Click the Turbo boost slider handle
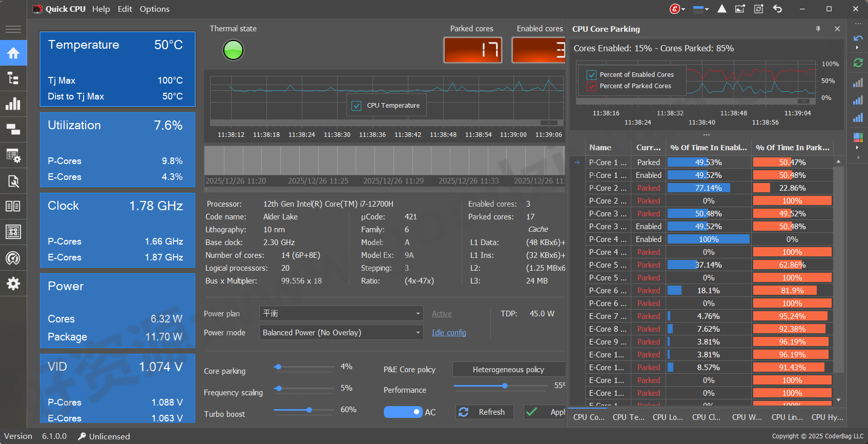Image resolution: width=868 pixels, height=444 pixels. coord(309,410)
